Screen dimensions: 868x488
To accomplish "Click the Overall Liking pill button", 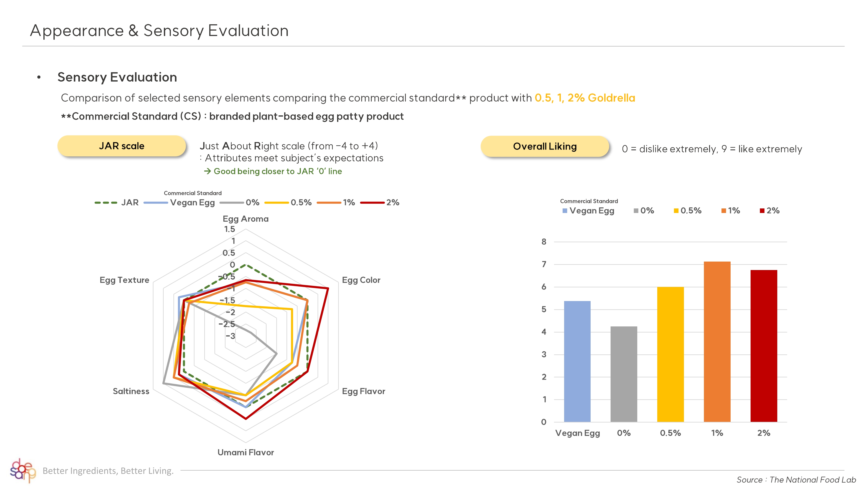I will [x=545, y=146].
